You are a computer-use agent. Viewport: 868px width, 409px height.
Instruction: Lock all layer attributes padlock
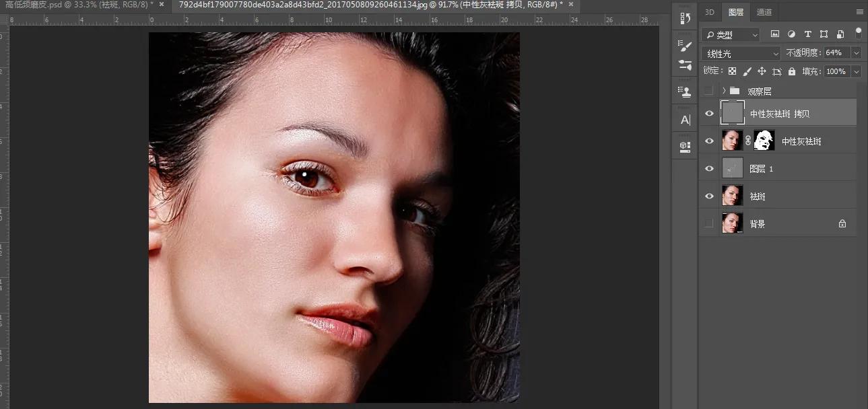[791, 71]
